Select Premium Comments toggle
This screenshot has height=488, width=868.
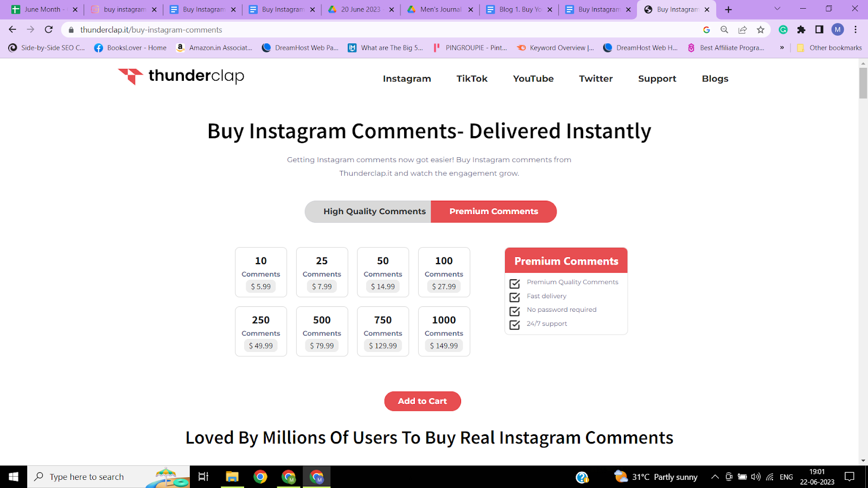click(494, 211)
